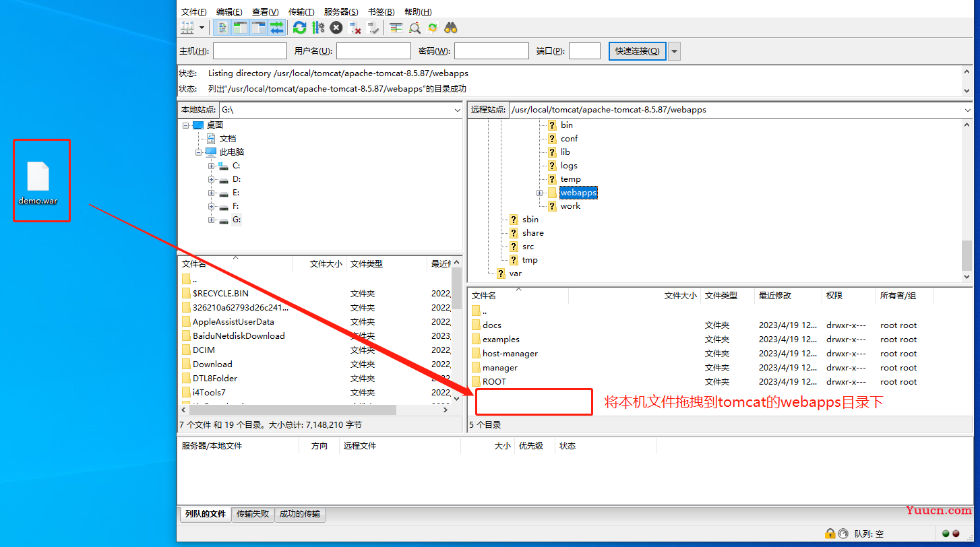Open the 传输(T) menu
This screenshot has width=980, height=547.
coord(301,12)
